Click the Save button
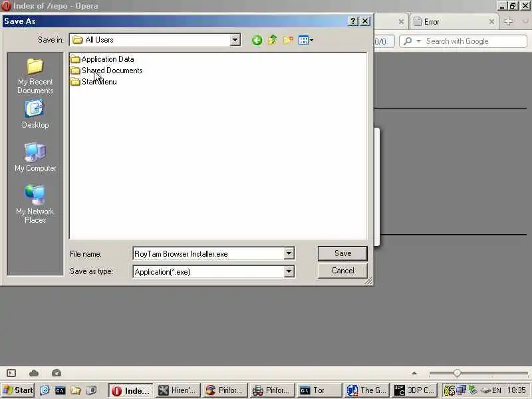 342,253
